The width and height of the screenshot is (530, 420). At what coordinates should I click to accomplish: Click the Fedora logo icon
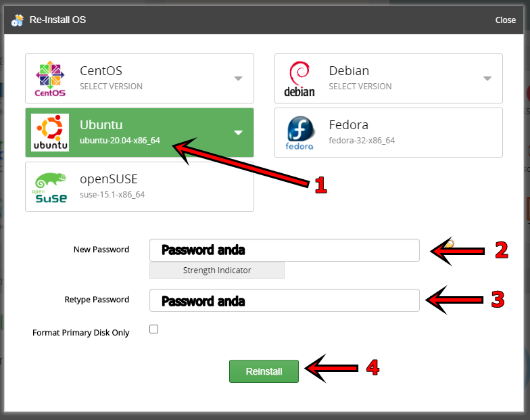coord(299,133)
